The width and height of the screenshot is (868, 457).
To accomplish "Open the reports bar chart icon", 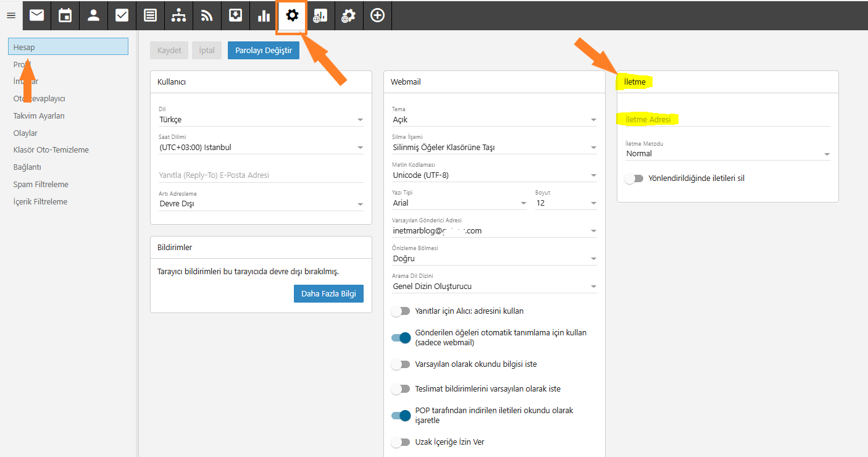I will [264, 15].
